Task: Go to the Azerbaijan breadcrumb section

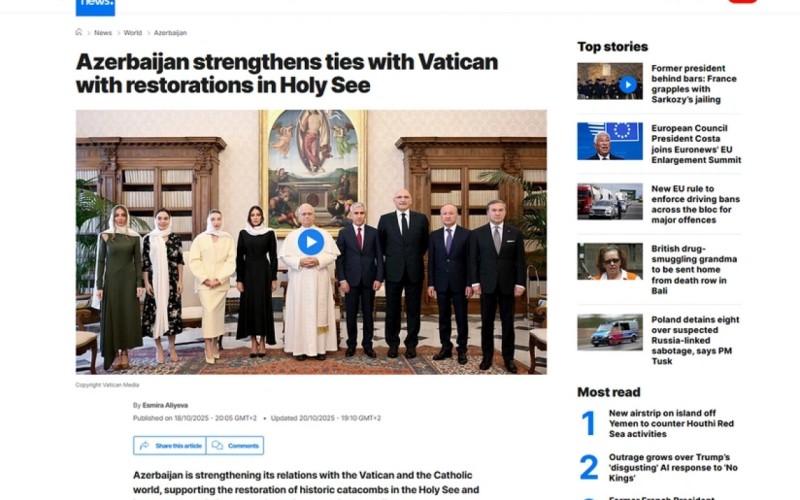Action: pos(170,33)
